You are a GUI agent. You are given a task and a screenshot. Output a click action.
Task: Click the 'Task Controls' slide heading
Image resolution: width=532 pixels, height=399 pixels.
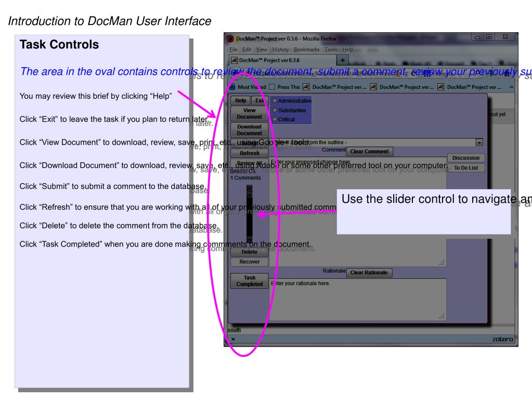pyautogui.click(x=59, y=44)
